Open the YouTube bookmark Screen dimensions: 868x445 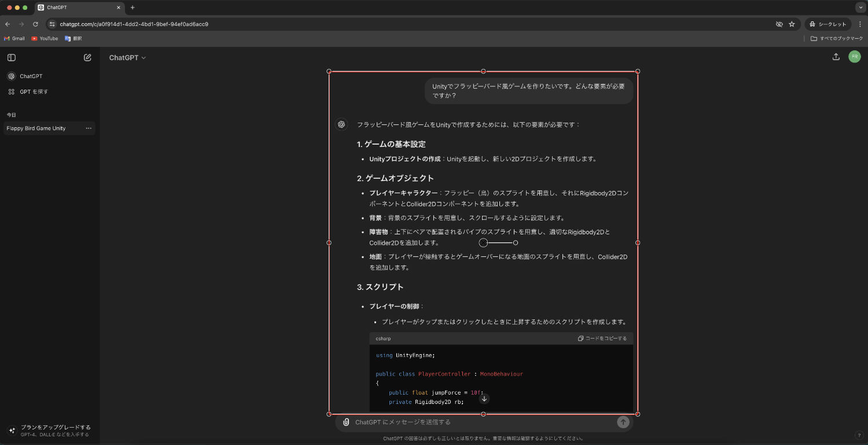(x=45, y=38)
